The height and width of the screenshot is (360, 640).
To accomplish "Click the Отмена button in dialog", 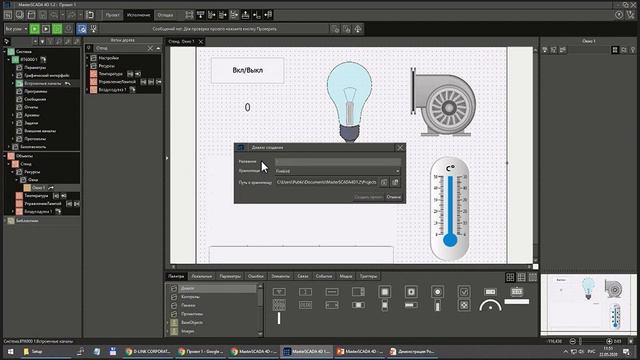I will click(394, 197).
